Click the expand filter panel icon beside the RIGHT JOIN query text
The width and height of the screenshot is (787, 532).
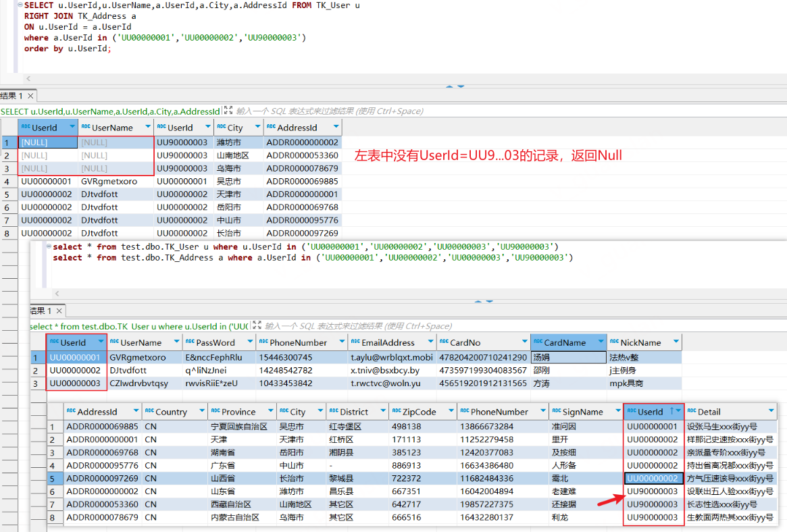click(x=228, y=111)
